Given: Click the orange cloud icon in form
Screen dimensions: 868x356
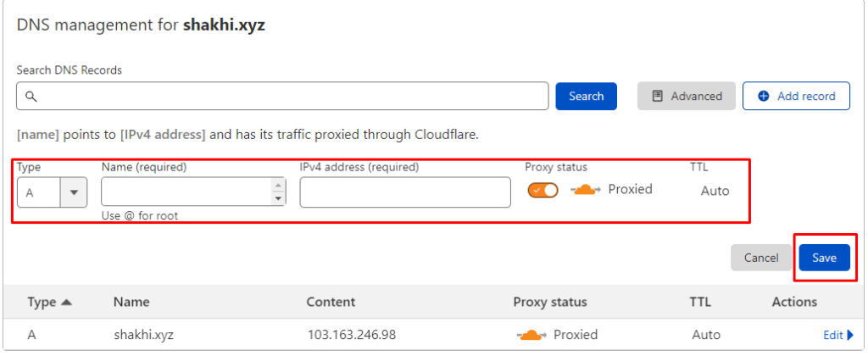Looking at the screenshot, I should coord(586,190).
